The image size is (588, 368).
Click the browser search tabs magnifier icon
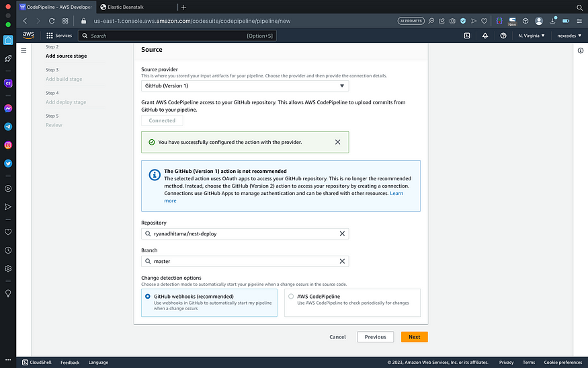click(580, 7)
